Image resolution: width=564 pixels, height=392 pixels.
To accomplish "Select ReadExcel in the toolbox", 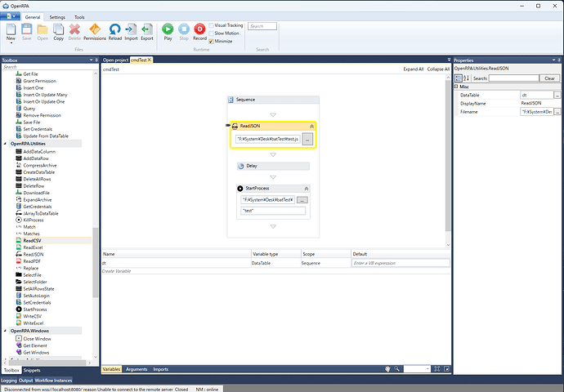I will tap(33, 247).
